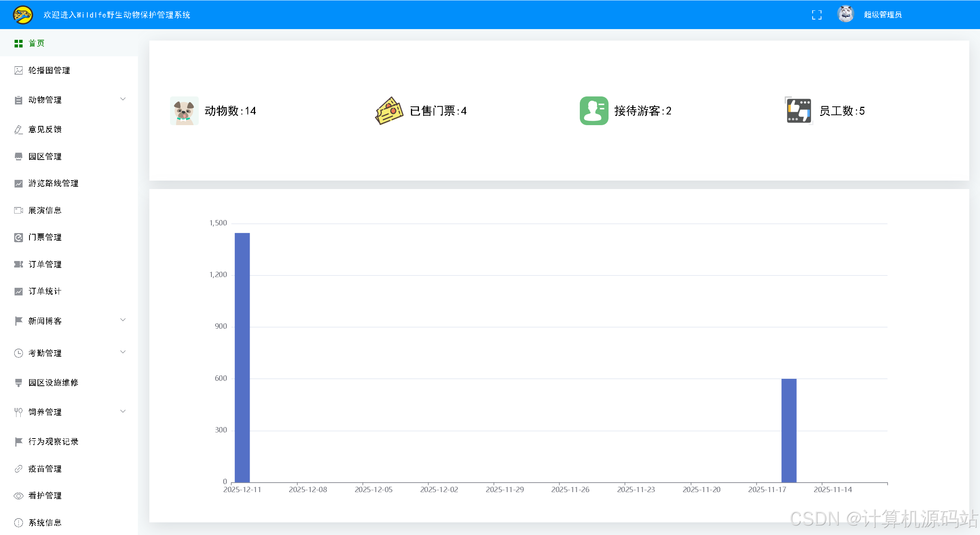The height and width of the screenshot is (535, 980).
Task: Expand the 新闻博客 submenu arrow
Action: point(123,320)
